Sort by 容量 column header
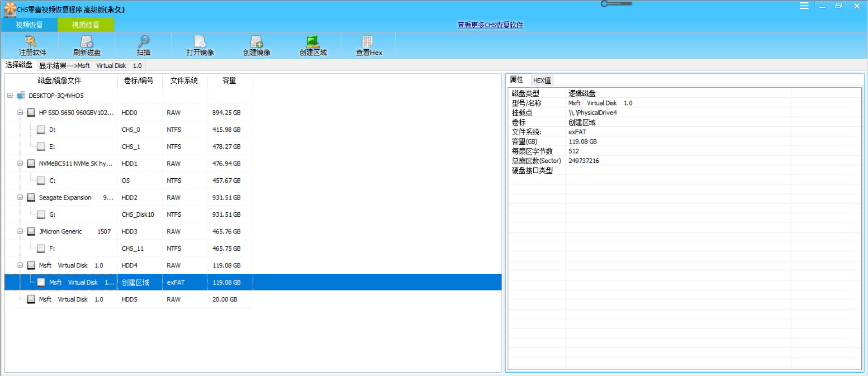 click(x=230, y=81)
